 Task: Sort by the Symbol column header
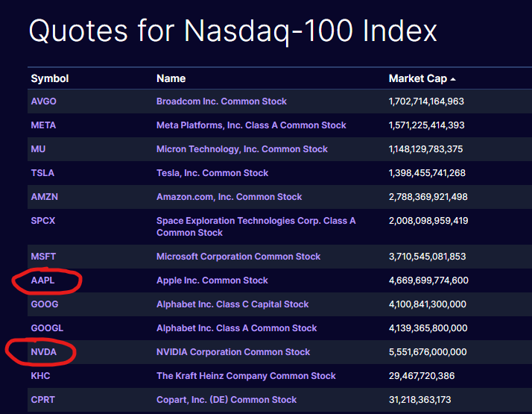click(50, 78)
